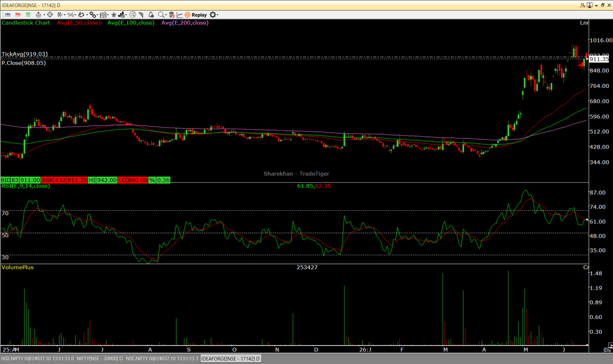Click the Avg(E,50,close) legend label
This screenshot has width=613, height=364.
coord(79,23)
